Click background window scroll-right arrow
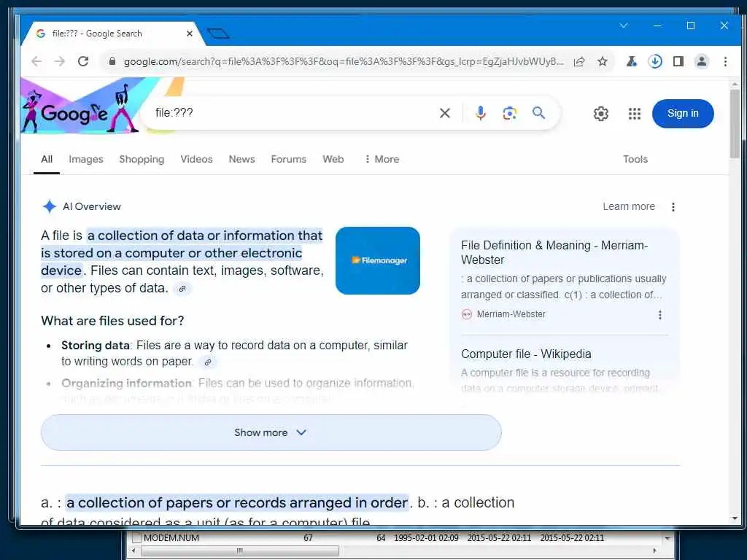Screen dimensions: 747x560 pyautogui.click(x=655, y=551)
